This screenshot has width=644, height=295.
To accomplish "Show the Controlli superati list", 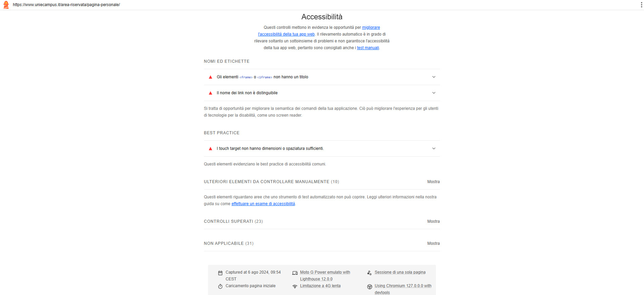I will [x=433, y=221].
